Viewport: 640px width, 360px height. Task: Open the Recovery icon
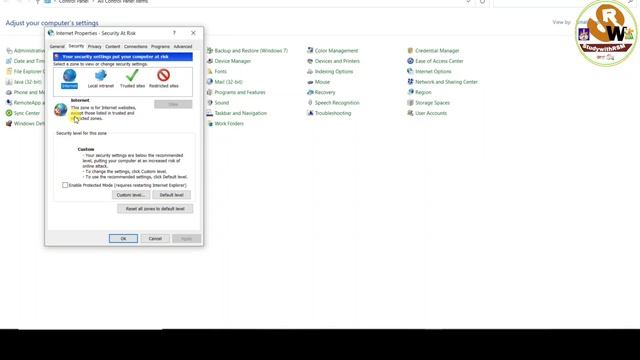[310, 92]
